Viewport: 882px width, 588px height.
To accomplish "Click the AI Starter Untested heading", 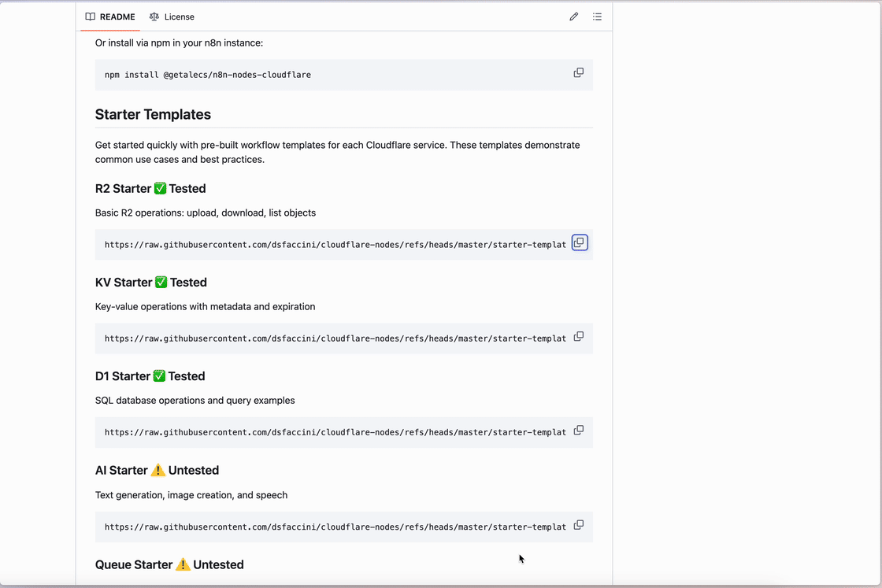I will pyautogui.click(x=157, y=471).
